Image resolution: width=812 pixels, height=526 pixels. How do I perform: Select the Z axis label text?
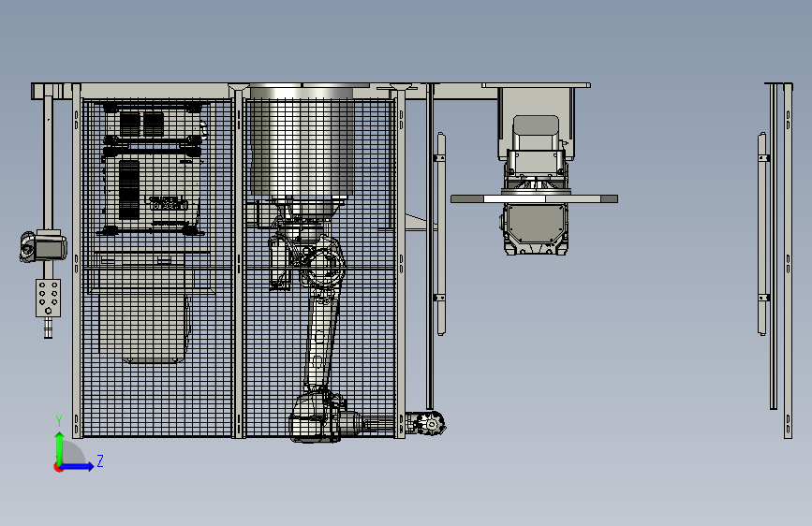click(x=100, y=460)
